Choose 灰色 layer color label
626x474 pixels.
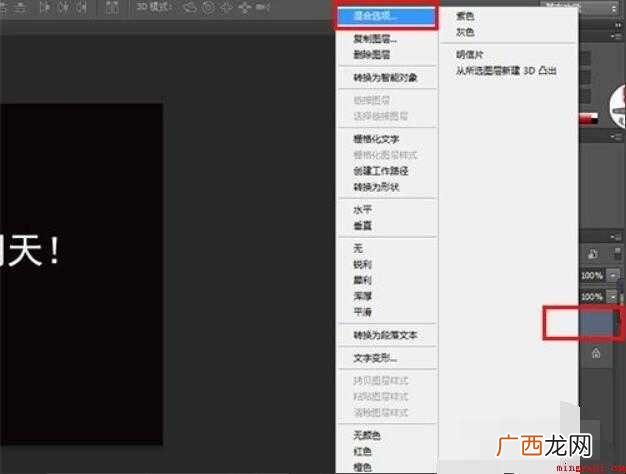tap(465, 32)
